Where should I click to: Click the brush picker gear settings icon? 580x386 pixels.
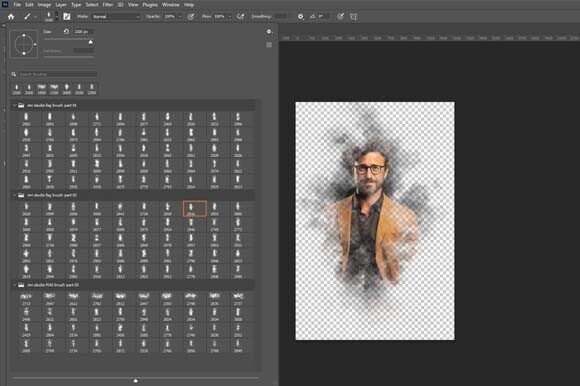coord(269,32)
